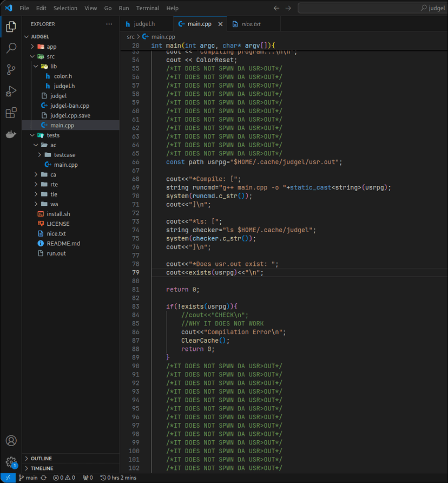Open the Run and Debug view
The image size is (448, 483).
[11, 91]
